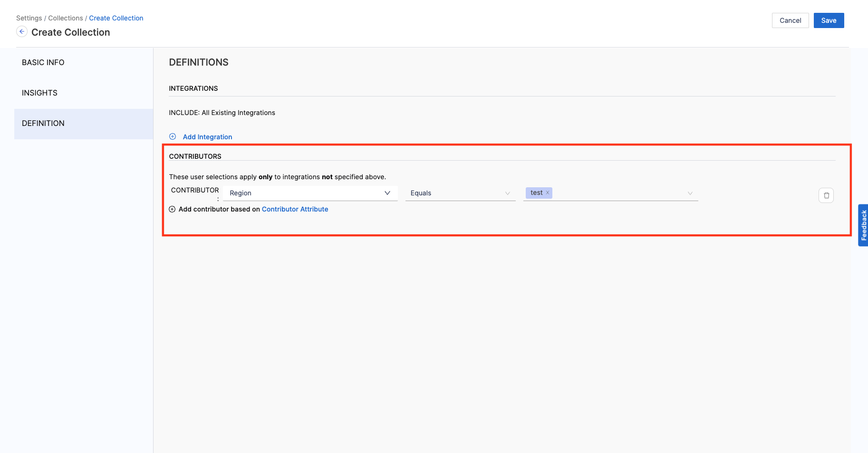Open the Equals operator dropdown

(x=460, y=193)
